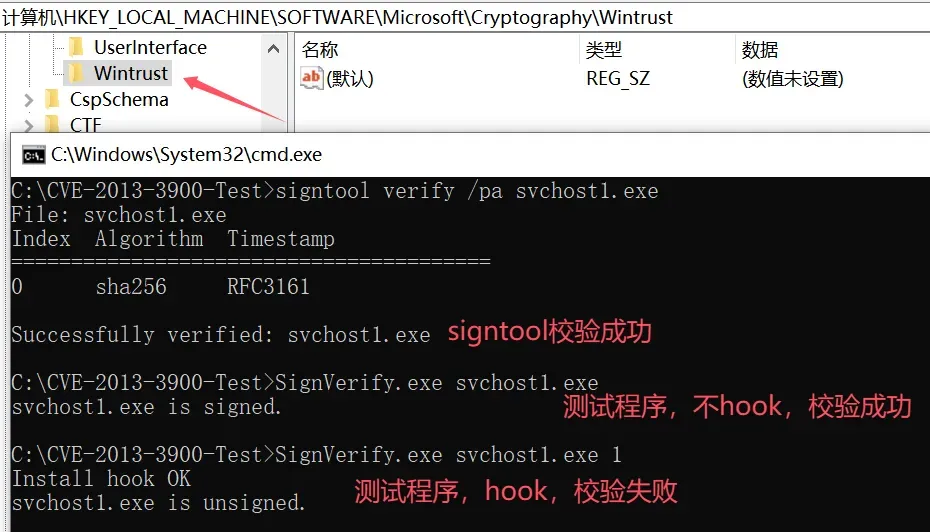930x532 pixels.
Task: Click the ab string value icon
Action: pos(311,78)
